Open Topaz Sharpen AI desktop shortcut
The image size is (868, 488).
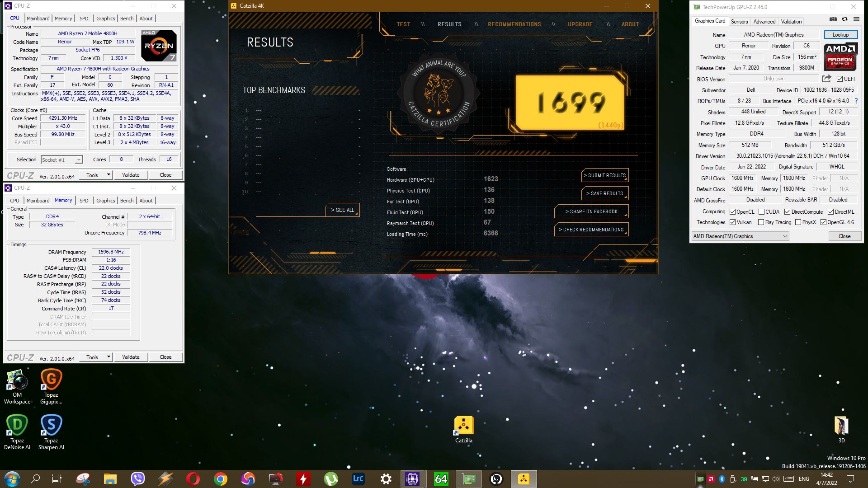click(x=51, y=432)
